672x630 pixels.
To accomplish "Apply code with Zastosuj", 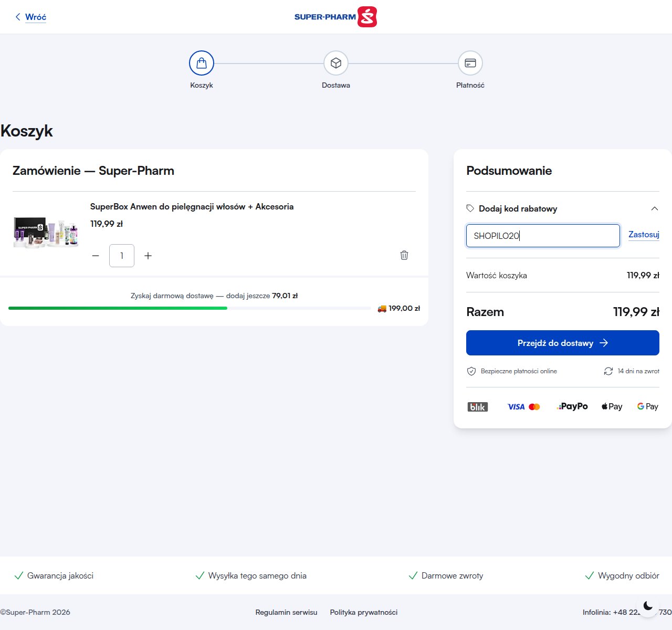I will 644,235.
